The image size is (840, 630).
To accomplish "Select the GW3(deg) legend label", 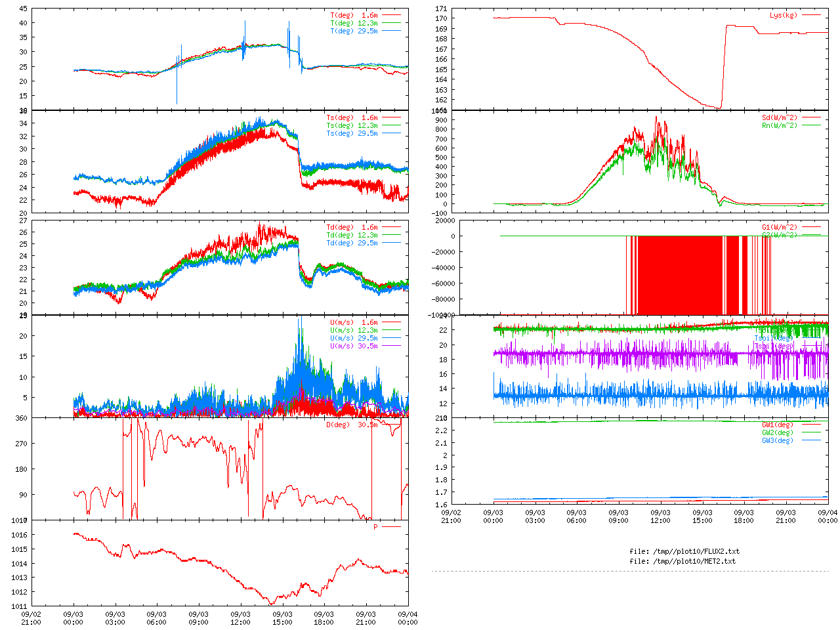I will tap(778, 440).
